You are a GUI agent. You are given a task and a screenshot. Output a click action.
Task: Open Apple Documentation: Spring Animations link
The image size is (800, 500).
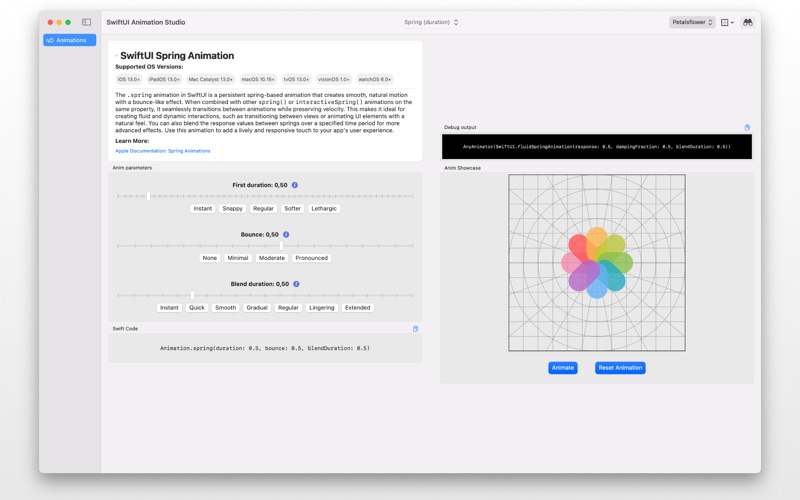pyautogui.click(x=163, y=151)
